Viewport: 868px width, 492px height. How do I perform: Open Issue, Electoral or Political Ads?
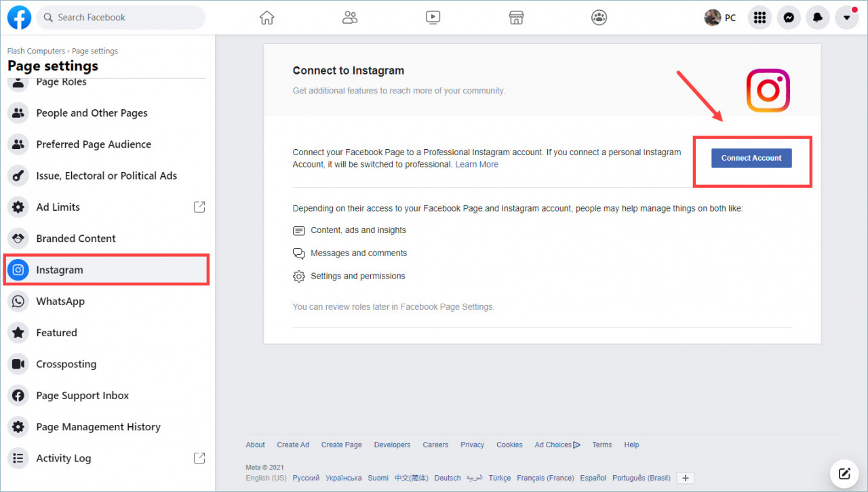(x=106, y=176)
